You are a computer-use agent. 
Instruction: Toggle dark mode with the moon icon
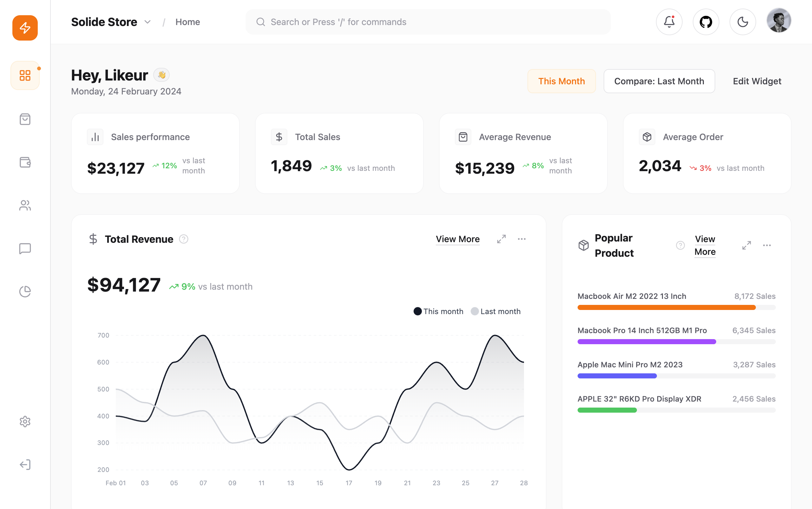click(x=743, y=22)
